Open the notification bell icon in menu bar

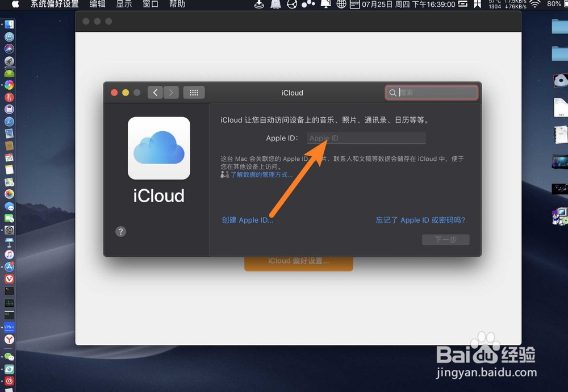click(x=325, y=4)
